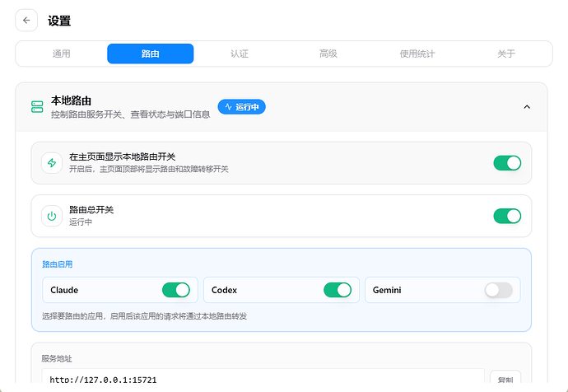Enable routing for Gemini
Image resolution: width=568 pixels, height=392 pixels.
499,290
